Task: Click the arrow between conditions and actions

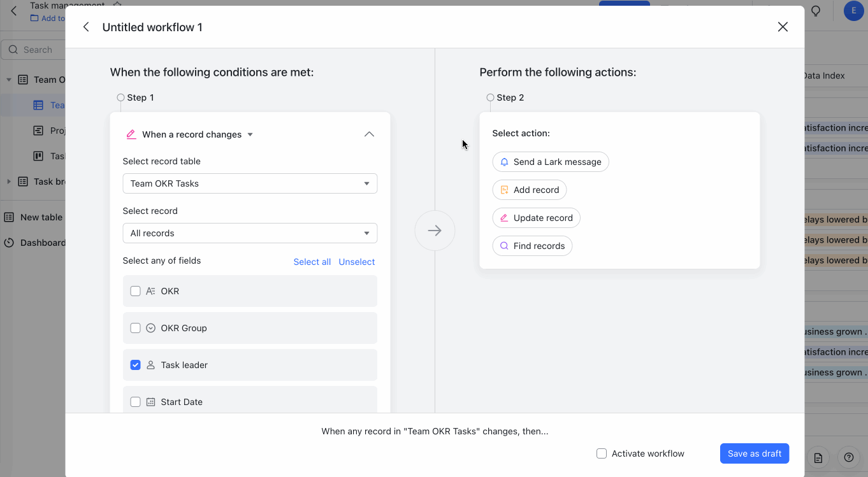Action: [435, 231]
